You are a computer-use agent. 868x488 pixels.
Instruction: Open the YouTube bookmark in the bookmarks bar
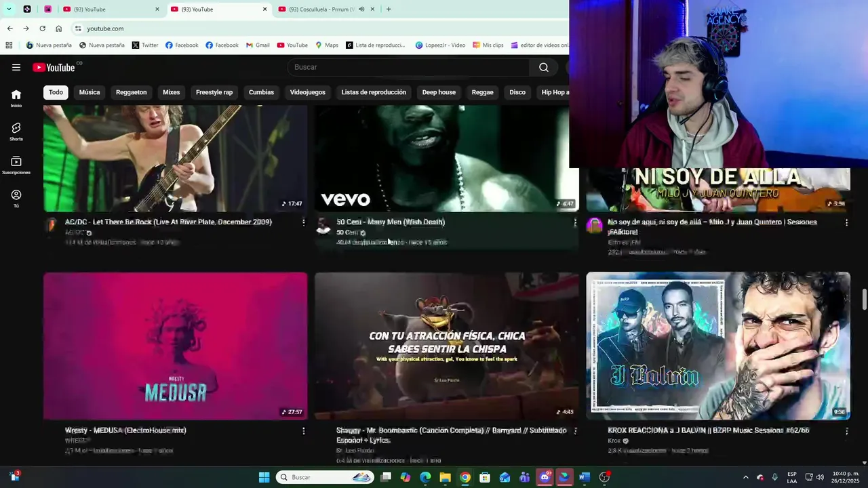pyautogui.click(x=292, y=45)
